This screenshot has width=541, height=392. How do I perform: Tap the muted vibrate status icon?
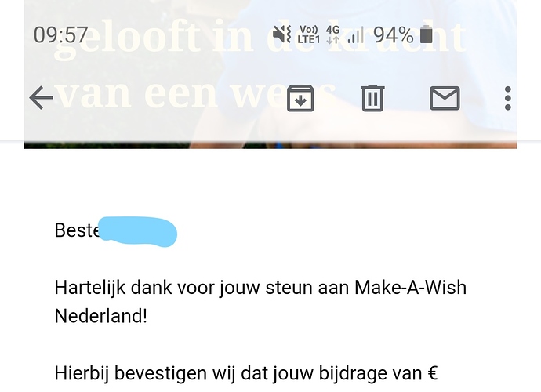click(282, 34)
